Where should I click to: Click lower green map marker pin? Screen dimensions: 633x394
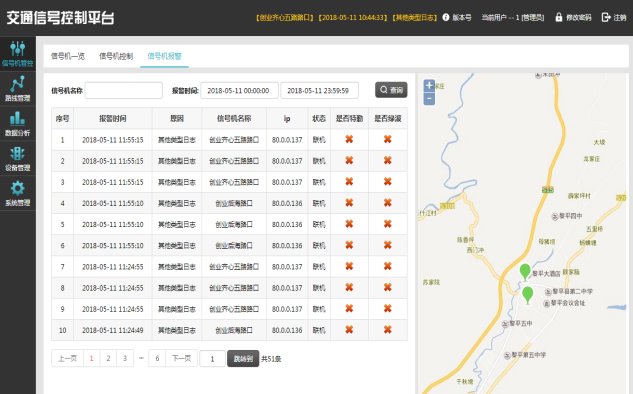click(x=528, y=295)
